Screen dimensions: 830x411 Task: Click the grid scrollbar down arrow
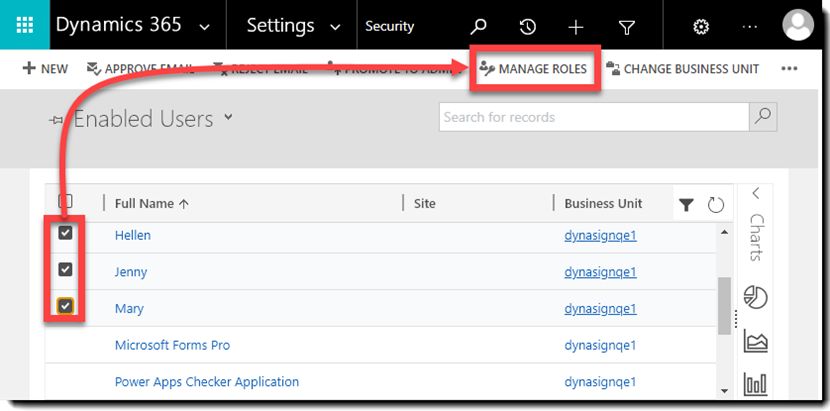[x=724, y=390]
